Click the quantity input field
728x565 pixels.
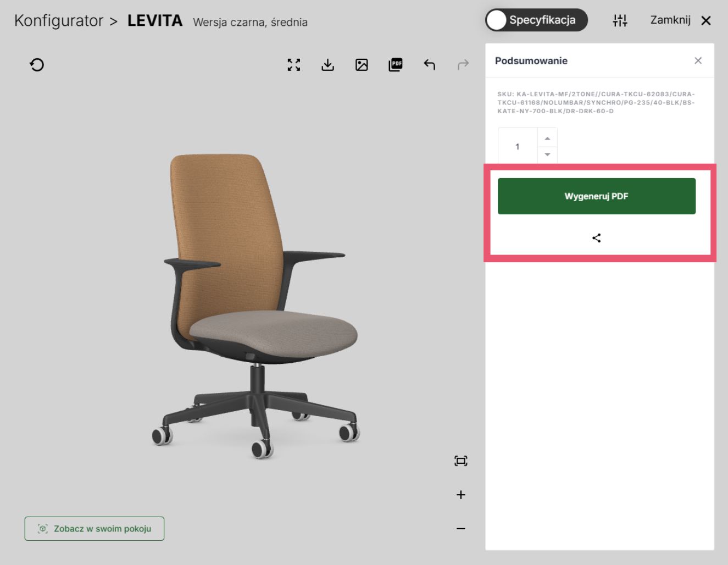coord(518,146)
